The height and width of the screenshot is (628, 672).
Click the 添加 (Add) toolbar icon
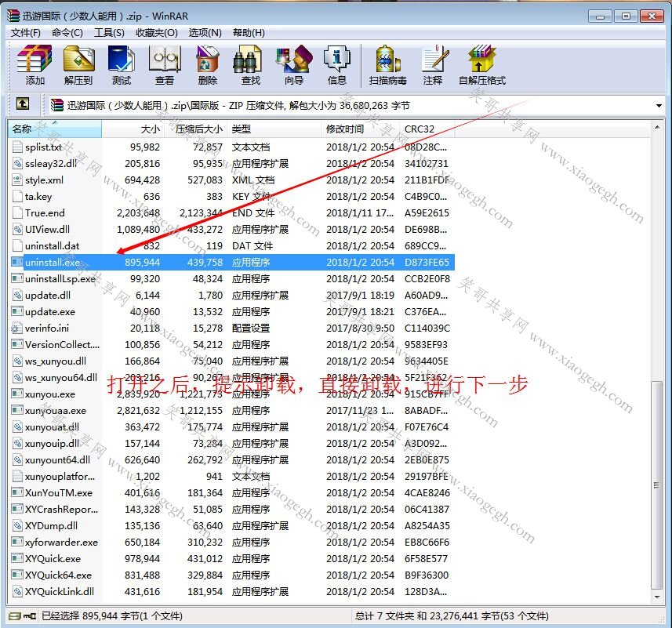35,65
